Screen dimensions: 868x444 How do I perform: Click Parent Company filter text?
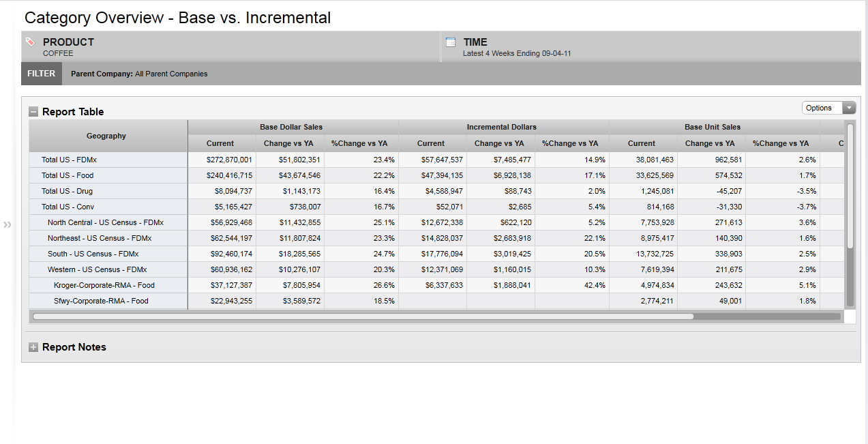pos(139,74)
